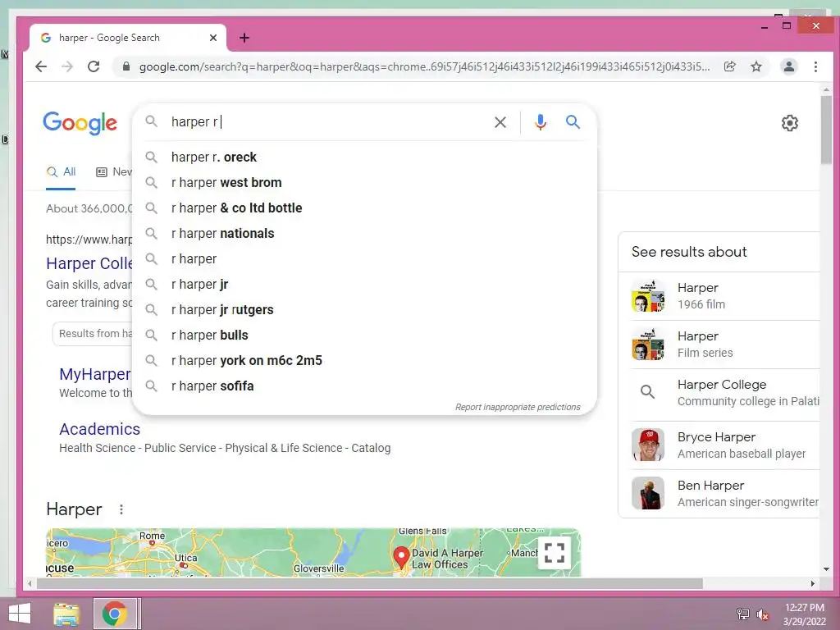Click the horizontal scrollbar right arrow
This screenshot has height=630, width=840.
tap(813, 583)
